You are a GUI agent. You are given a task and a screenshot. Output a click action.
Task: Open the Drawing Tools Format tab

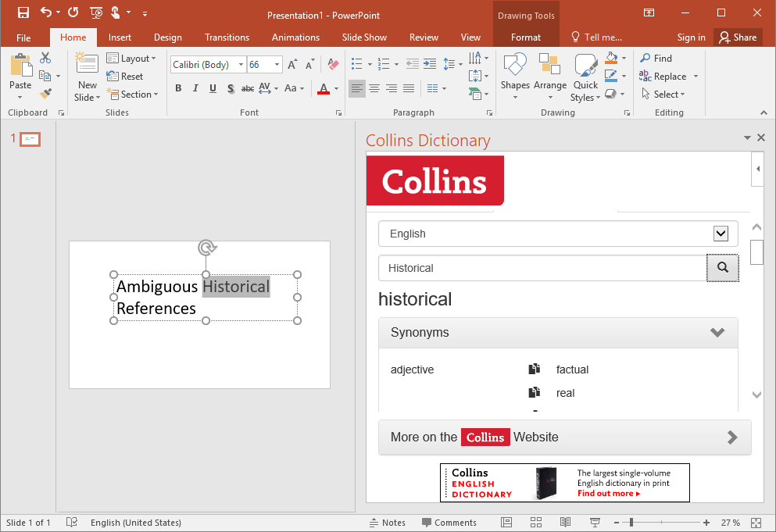click(x=526, y=37)
